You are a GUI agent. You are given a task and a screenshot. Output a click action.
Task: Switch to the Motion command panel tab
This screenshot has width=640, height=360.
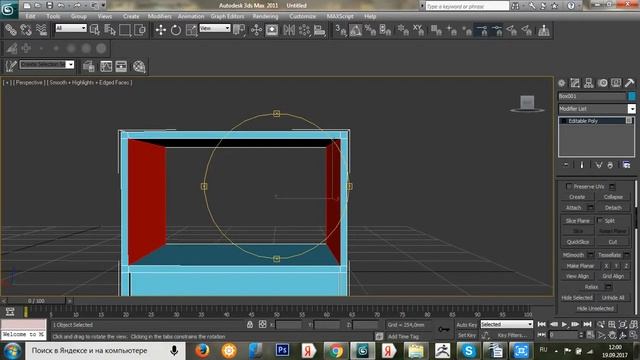pyautogui.click(x=602, y=83)
